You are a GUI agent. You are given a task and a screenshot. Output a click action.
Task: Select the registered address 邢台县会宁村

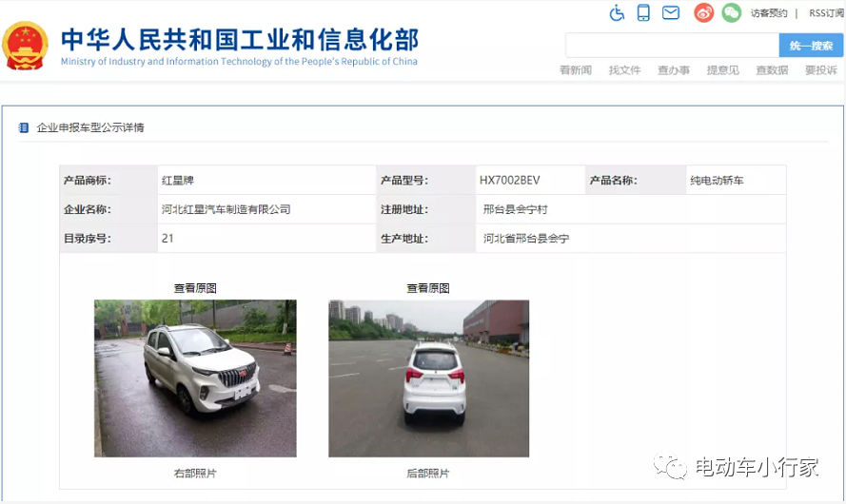click(x=515, y=210)
